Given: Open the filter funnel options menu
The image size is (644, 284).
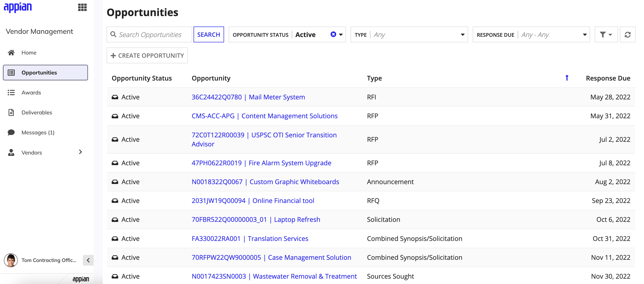Looking at the screenshot, I should point(606,34).
